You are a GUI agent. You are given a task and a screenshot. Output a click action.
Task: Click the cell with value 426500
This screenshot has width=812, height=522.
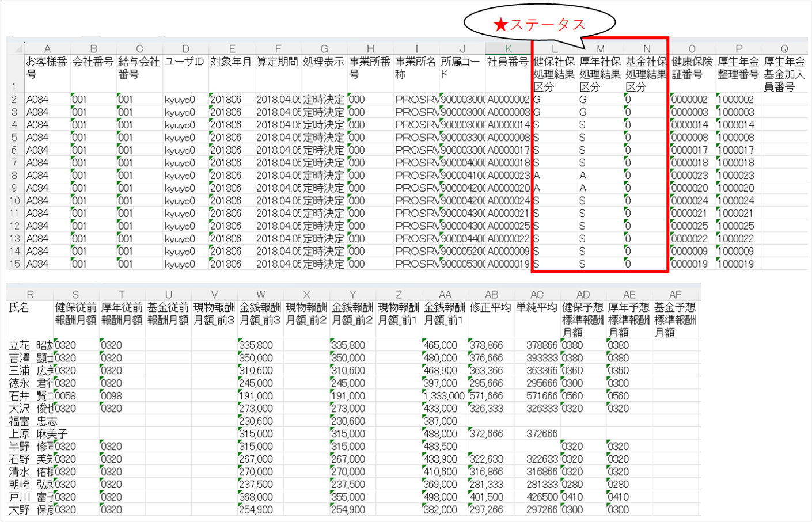[537, 497]
